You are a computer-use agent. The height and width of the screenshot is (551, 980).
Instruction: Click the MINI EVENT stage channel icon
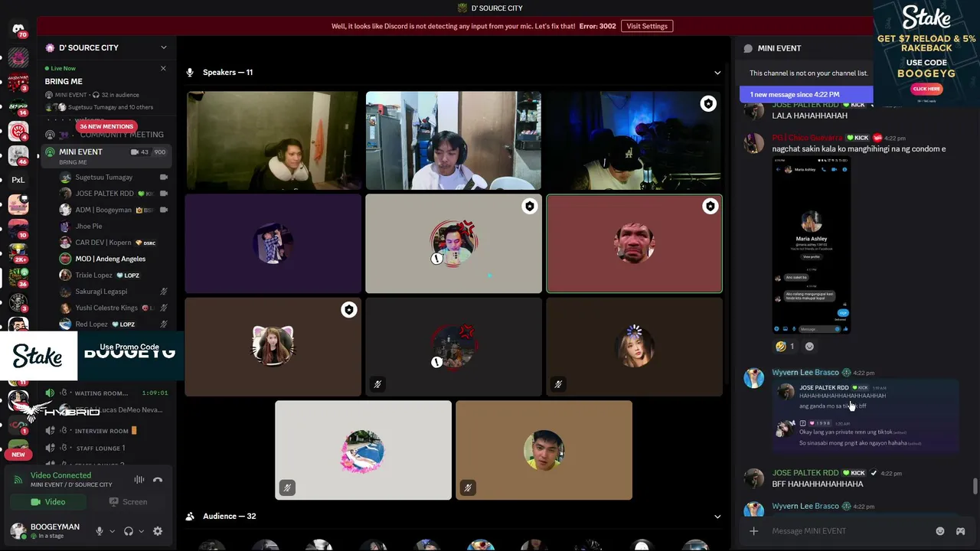point(50,152)
